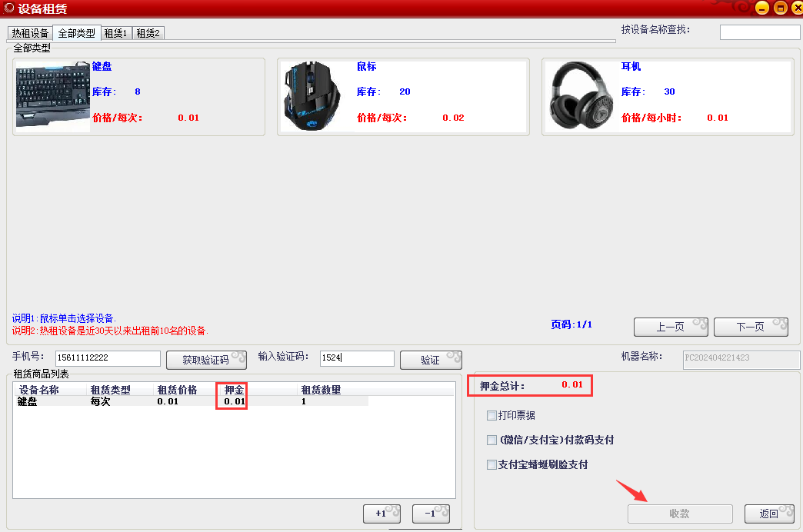The height and width of the screenshot is (532, 803).
Task: Maximize the 设备租赁 window
Action: 780,8
